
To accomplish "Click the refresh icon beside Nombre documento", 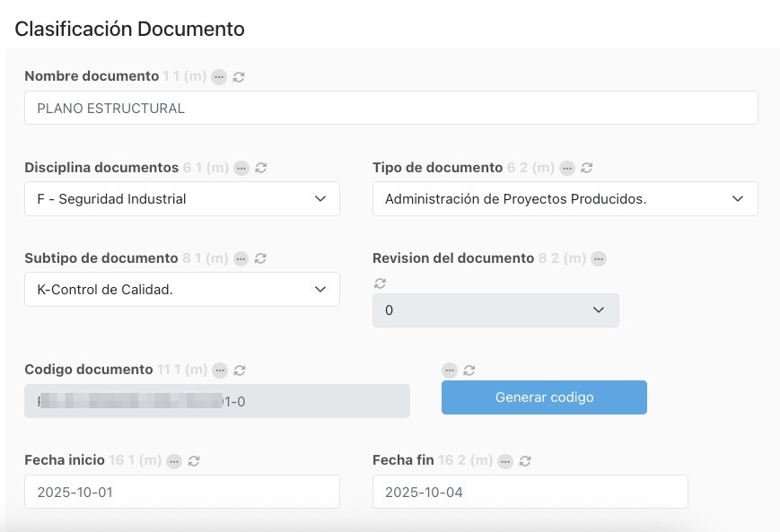I will click(x=239, y=77).
